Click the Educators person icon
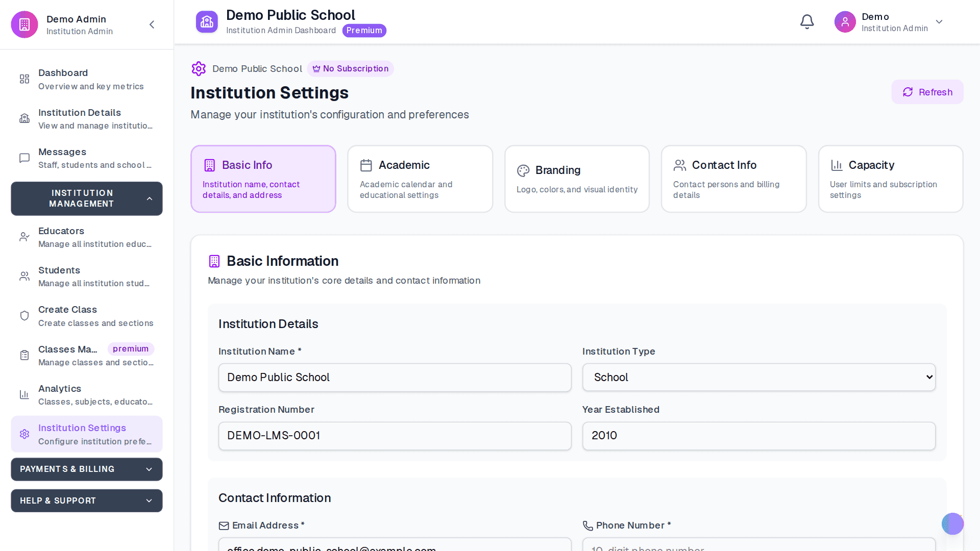The height and width of the screenshot is (551, 980). click(x=24, y=237)
